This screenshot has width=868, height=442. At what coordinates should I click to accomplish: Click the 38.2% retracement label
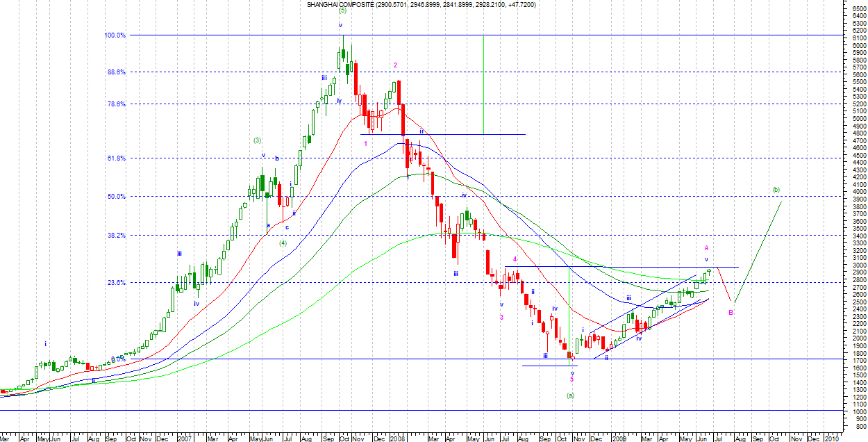[115, 236]
